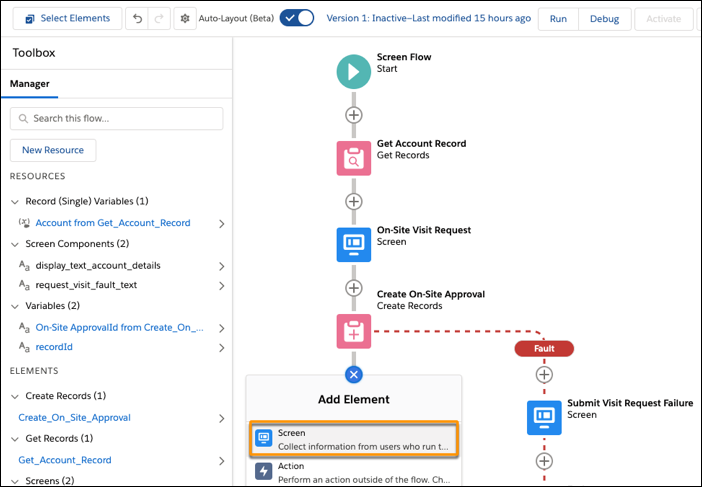Click the New Resource button
The height and width of the screenshot is (487, 702).
53,150
